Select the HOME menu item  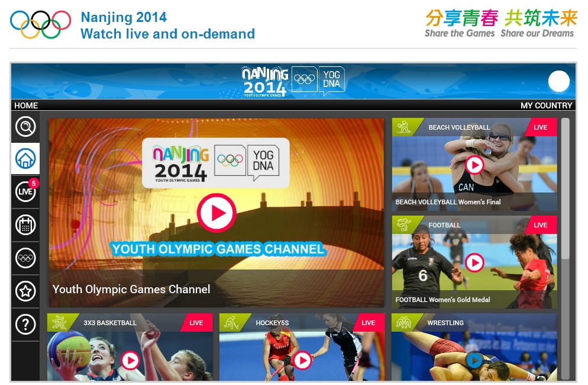(26, 105)
